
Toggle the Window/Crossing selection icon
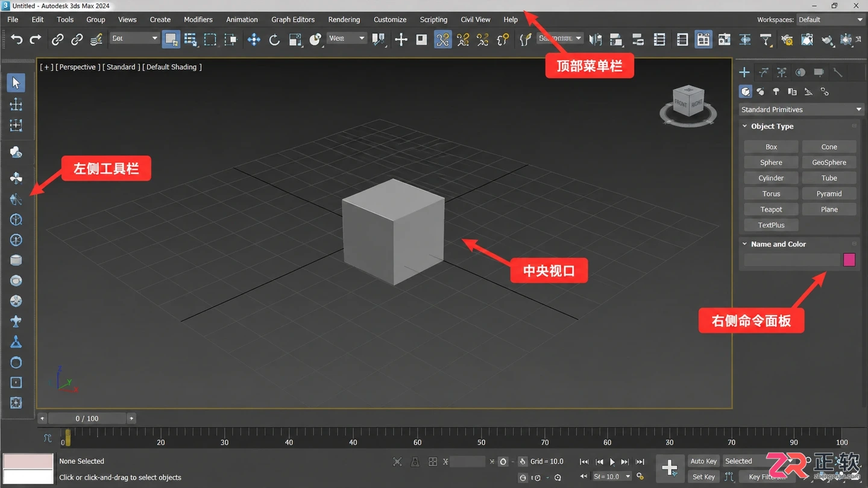[230, 40]
